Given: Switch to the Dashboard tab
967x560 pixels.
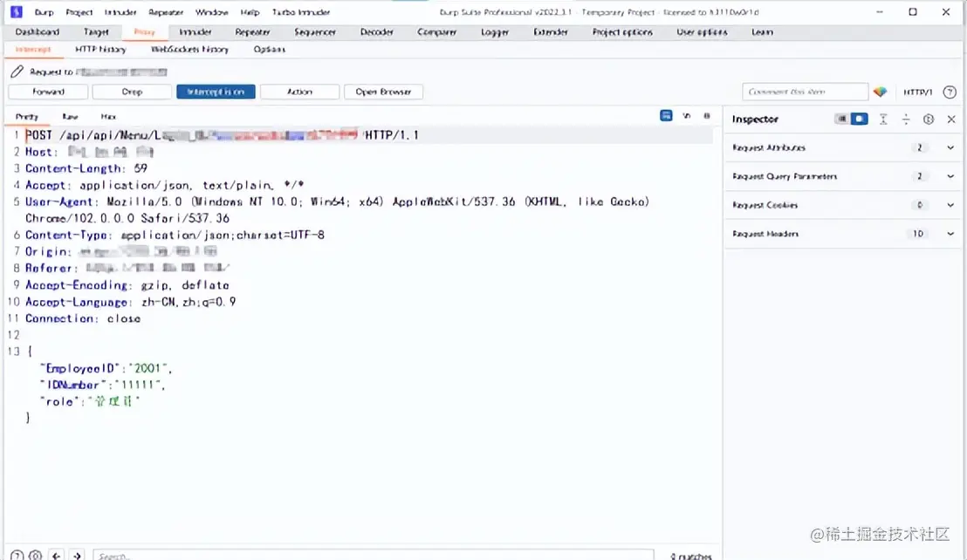Looking at the screenshot, I should (37, 32).
